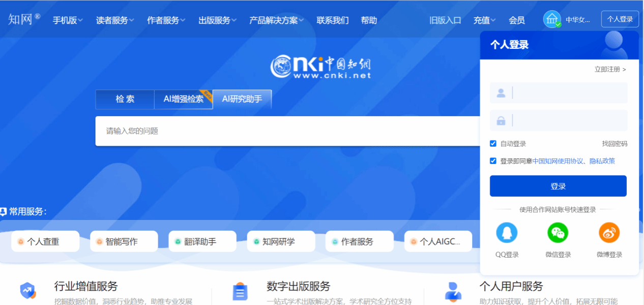Viewport: 644px width, 305px height.
Task: Click the 行业增值服务 shield icon
Action: [x=27, y=291]
